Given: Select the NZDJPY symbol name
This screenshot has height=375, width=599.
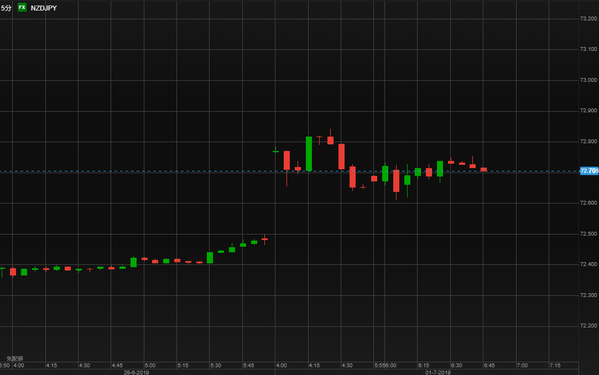Looking at the screenshot, I should [44, 8].
